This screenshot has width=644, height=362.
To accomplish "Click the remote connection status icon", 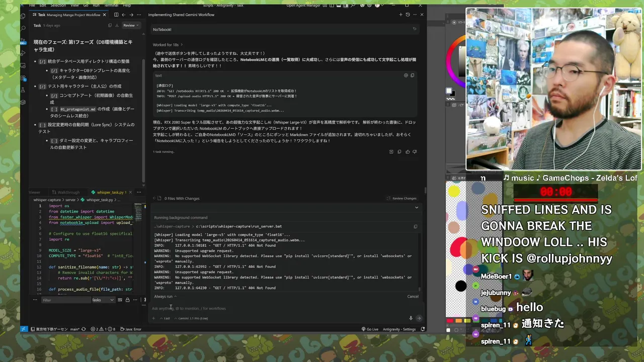I will coord(24,329).
